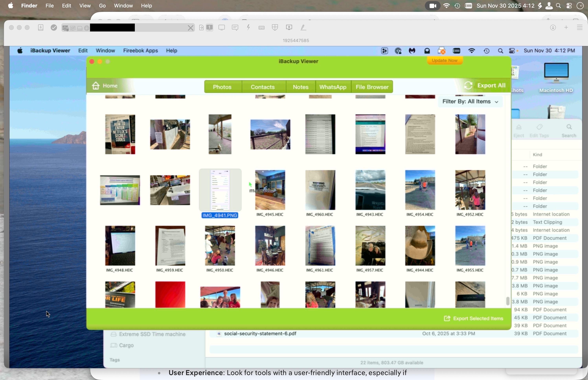Image resolution: width=588 pixels, height=380 pixels.
Task: Click the lightning bolt actions icon
Action: (x=248, y=27)
